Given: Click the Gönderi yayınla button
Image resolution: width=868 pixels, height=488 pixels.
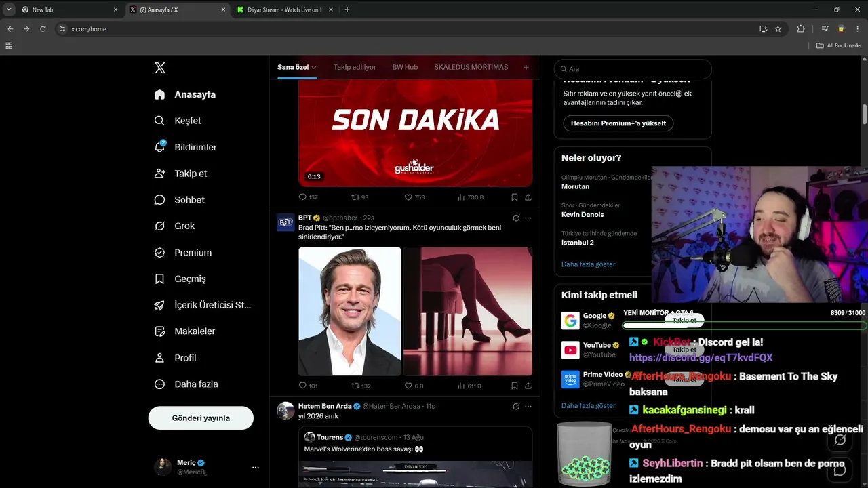Looking at the screenshot, I should 201,418.
